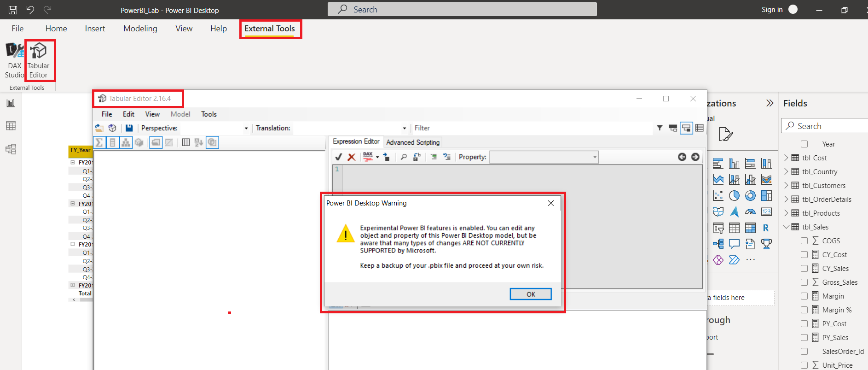The image size is (868, 370).
Task: Check the Gross_Sales field checkbox
Action: point(804,282)
